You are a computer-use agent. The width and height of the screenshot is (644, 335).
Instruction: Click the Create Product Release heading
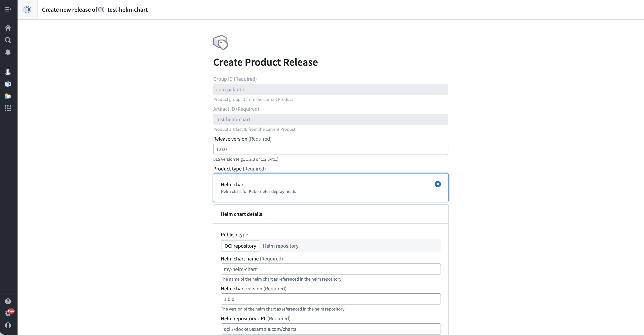point(265,62)
